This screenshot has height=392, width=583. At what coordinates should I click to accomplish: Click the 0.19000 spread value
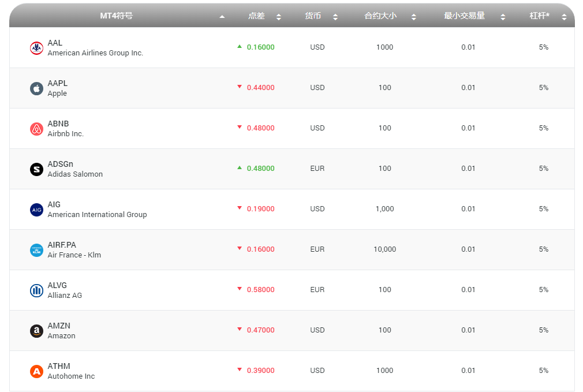pos(261,208)
